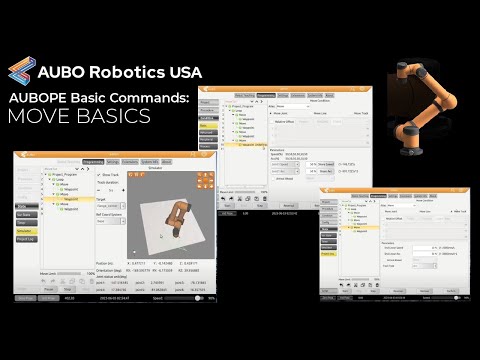The image size is (480, 360).
Task: Click Stop button in simulator window
Action: 68,289
